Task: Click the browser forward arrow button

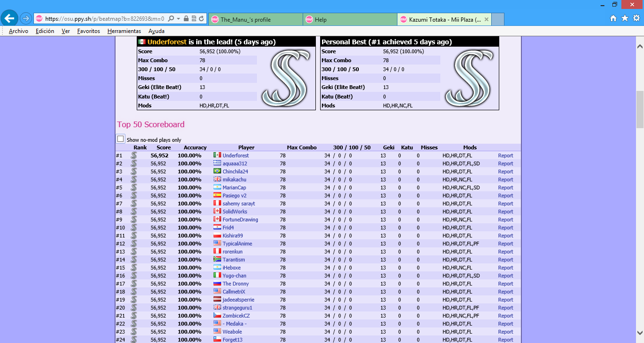Action: (26, 18)
